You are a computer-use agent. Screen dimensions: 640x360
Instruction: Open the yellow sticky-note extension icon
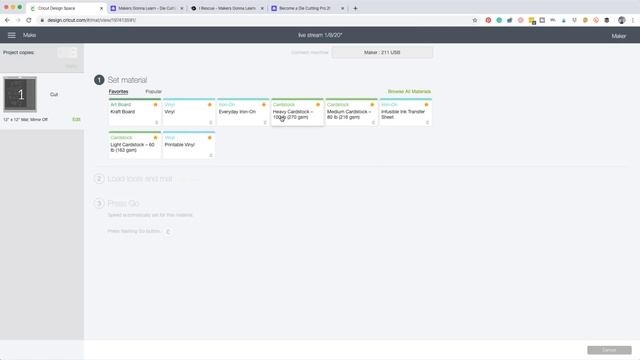click(x=531, y=20)
